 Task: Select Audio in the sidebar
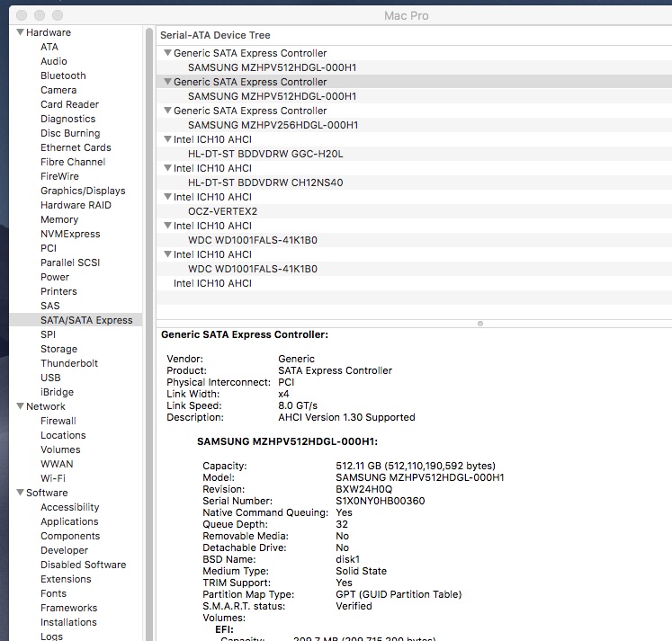[54, 61]
